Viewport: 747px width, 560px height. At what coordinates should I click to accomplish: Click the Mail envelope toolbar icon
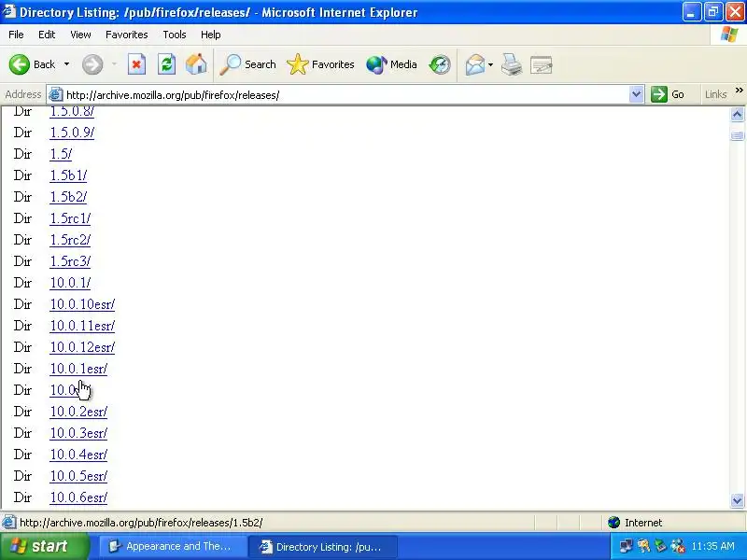475,64
